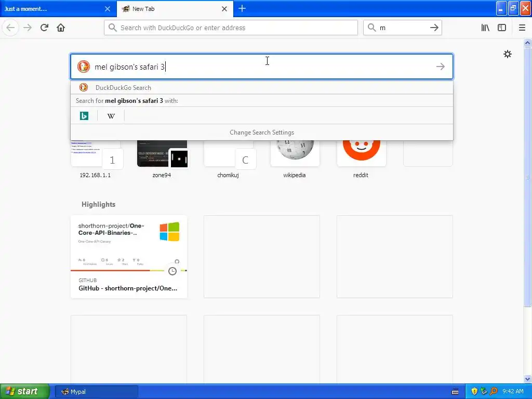
Task: Select the Mypal taskbar button
Action: [97, 392]
